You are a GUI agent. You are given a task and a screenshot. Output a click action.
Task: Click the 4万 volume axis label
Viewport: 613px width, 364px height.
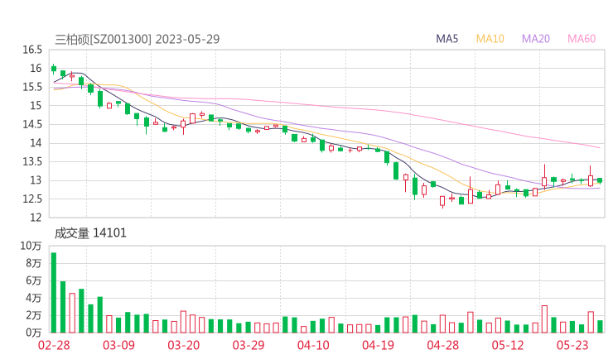coord(34,298)
